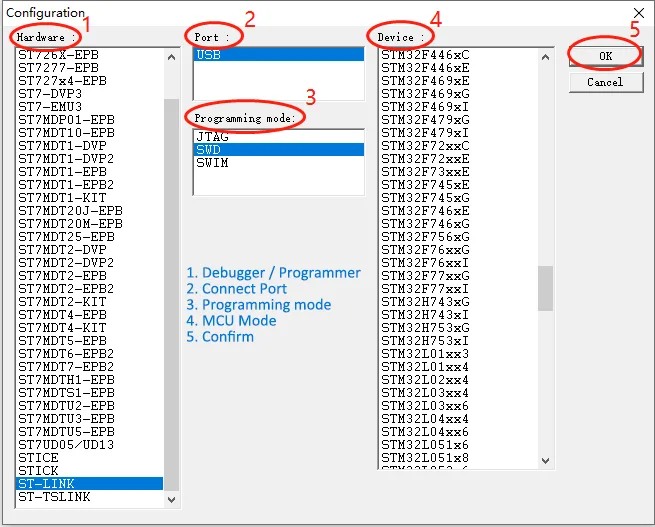Select STM32F745xG device
This screenshot has height=527, width=655.
[x=458, y=198]
